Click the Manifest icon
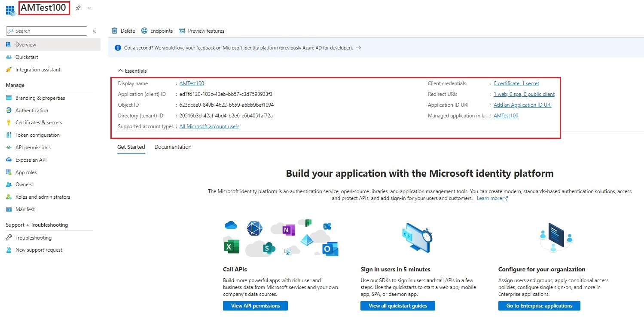The image size is (644, 323). tap(9, 209)
